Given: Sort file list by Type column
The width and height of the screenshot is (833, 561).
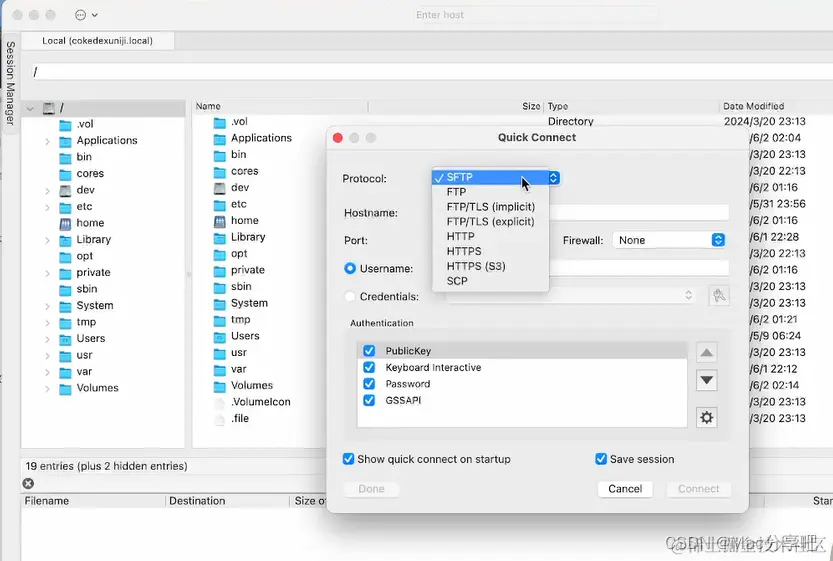Looking at the screenshot, I should [x=632, y=106].
